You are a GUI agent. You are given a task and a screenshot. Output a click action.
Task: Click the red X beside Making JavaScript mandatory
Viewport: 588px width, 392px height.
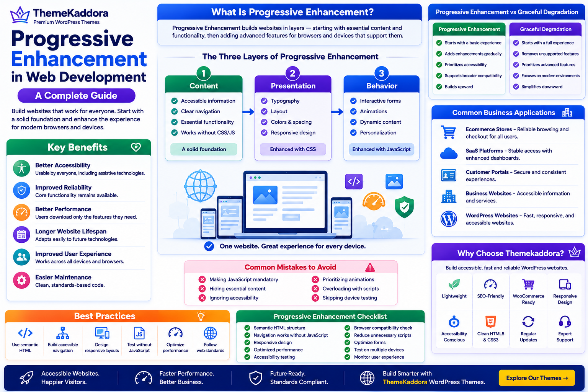[x=202, y=279]
